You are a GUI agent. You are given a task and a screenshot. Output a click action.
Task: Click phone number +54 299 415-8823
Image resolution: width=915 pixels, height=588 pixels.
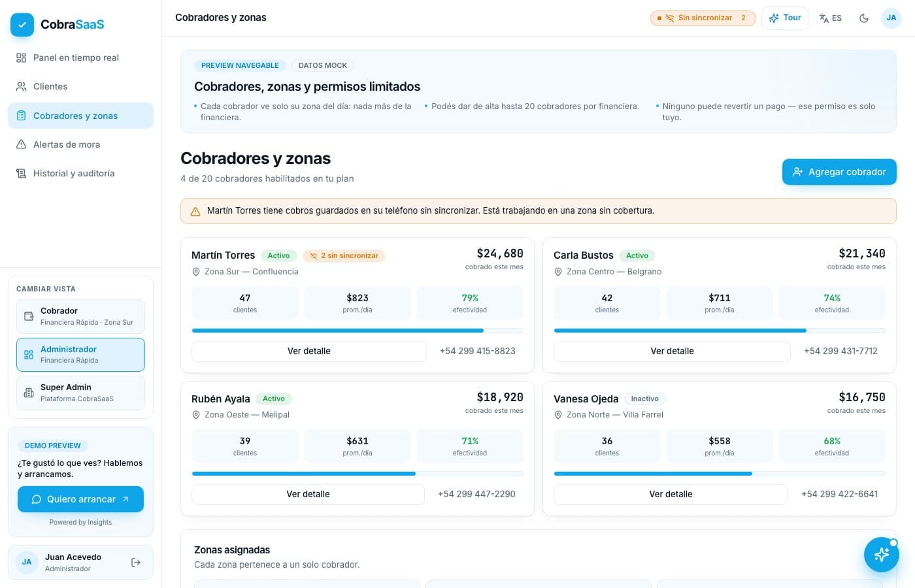(478, 351)
